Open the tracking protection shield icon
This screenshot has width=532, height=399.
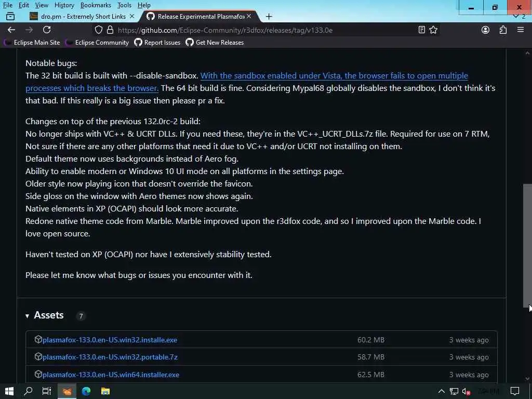tap(98, 30)
